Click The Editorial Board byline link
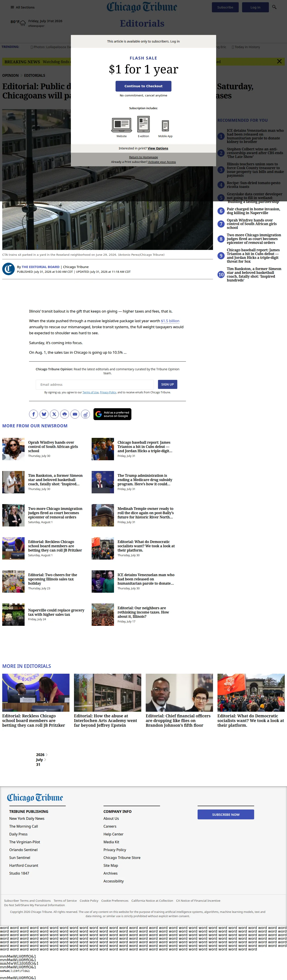Viewport: 287px width, 980px height. coord(40,267)
